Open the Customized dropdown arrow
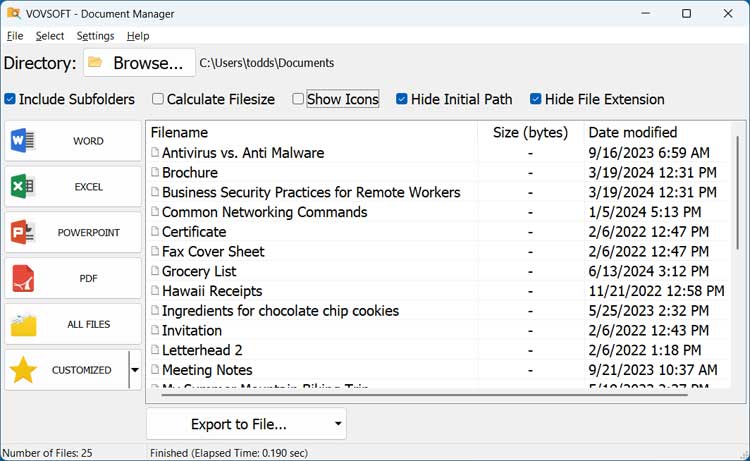Screen dimensions: 750x461 [x=135, y=370]
